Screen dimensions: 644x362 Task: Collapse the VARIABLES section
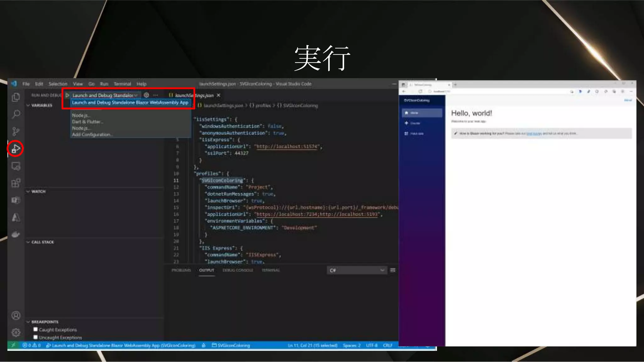tap(28, 105)
